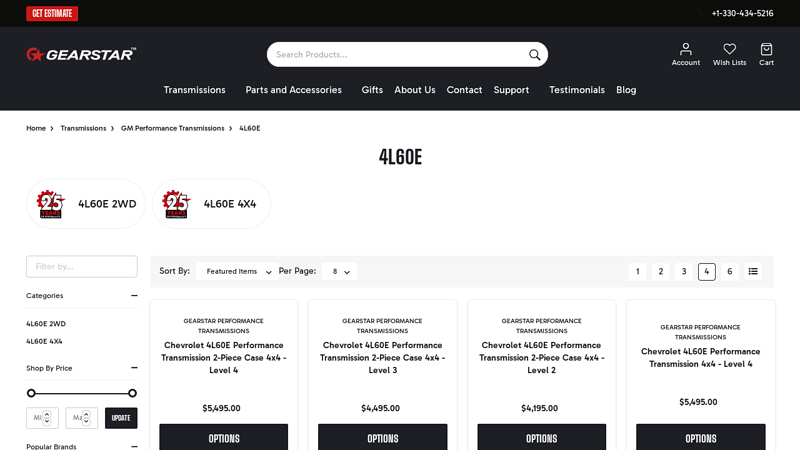Click the search magnifier icon
The height and width of the screenshot is (450, 800).
[534, 55]
